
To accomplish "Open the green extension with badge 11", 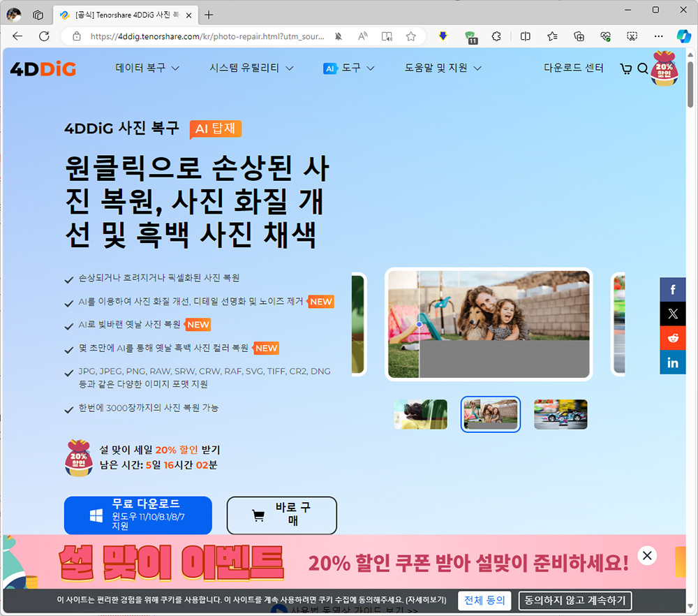I will tap(470, 37).
